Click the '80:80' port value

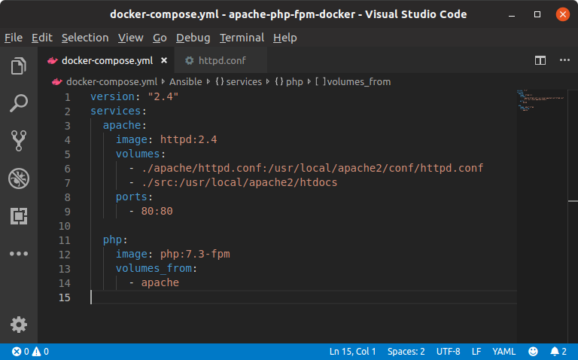157,211
